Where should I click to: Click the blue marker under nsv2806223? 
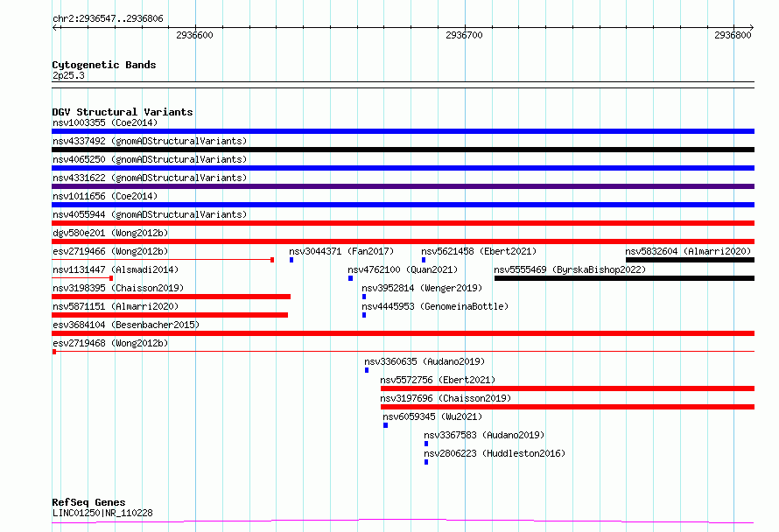click(426, 462)
